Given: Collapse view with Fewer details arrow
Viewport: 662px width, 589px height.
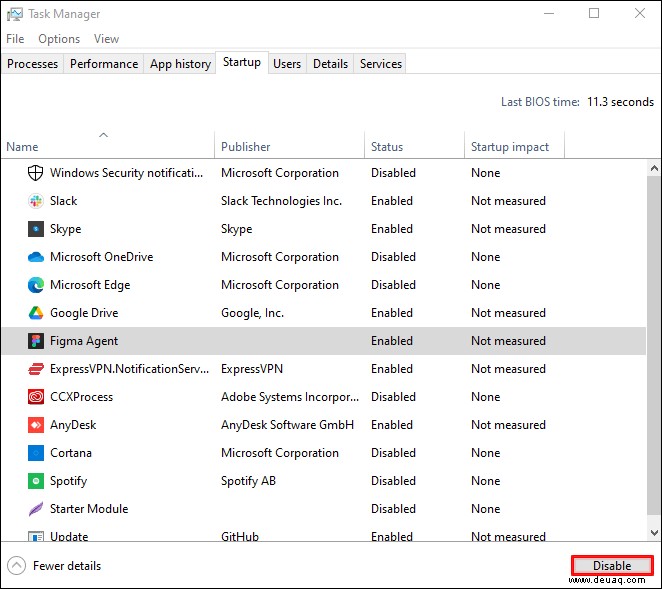Looking at the screenshot, I should pos(16,566).
